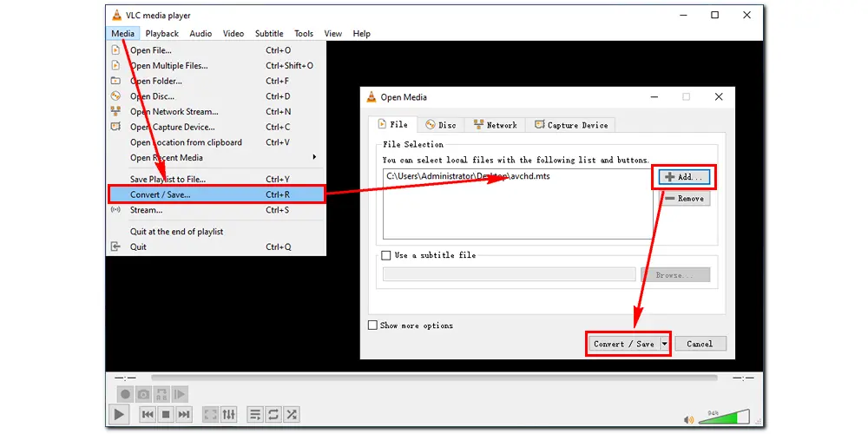Open the View menu
The height and width of the screenshot is (434, 868).
[332, 33]
